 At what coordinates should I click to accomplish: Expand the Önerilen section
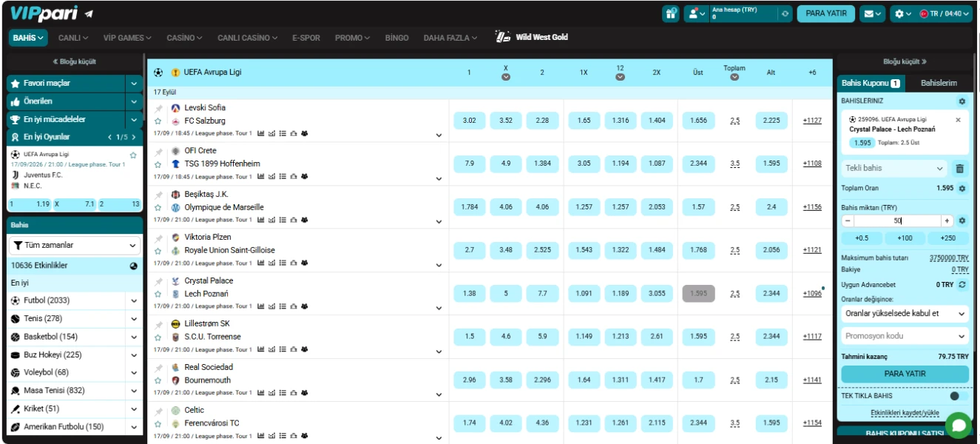click(134, 101)
